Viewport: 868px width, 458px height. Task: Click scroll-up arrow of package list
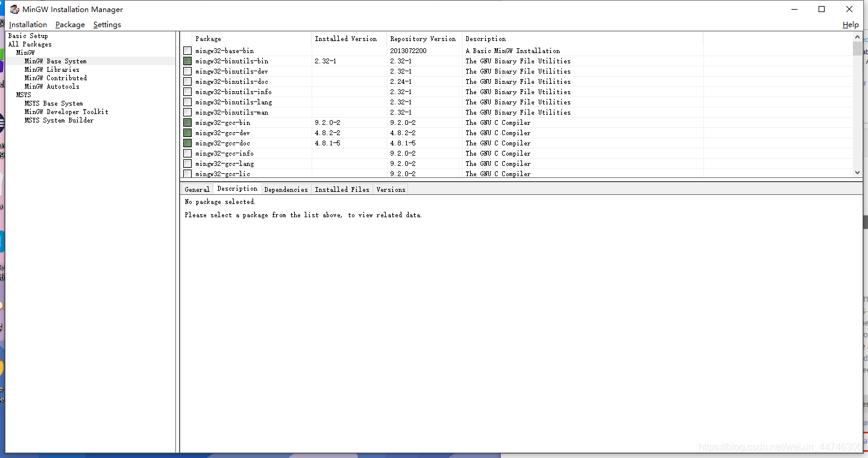click(x=858, y=37)
